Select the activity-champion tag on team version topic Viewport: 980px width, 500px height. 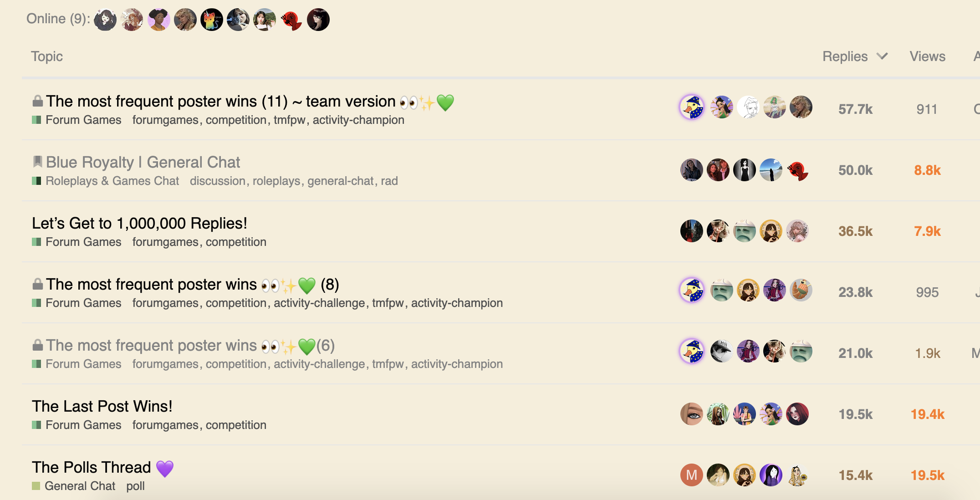click(x=358, y=120)
